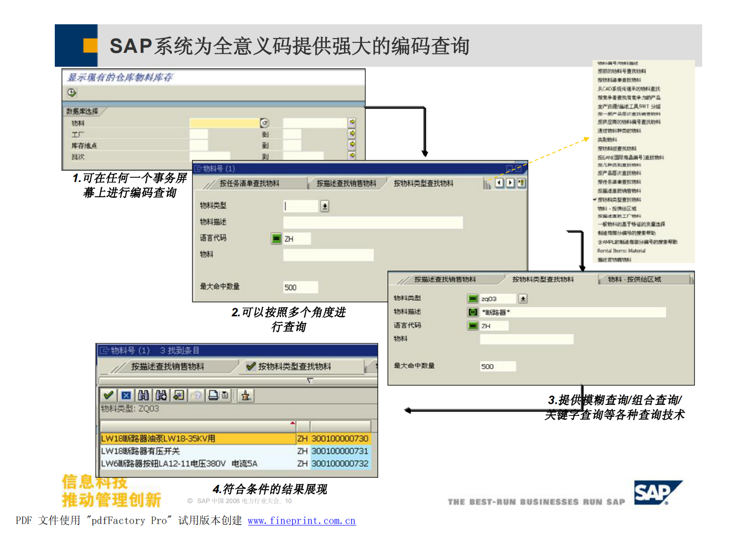Select tab 按物料类型查找物料 in lower-right dialog

coord(543,280)
